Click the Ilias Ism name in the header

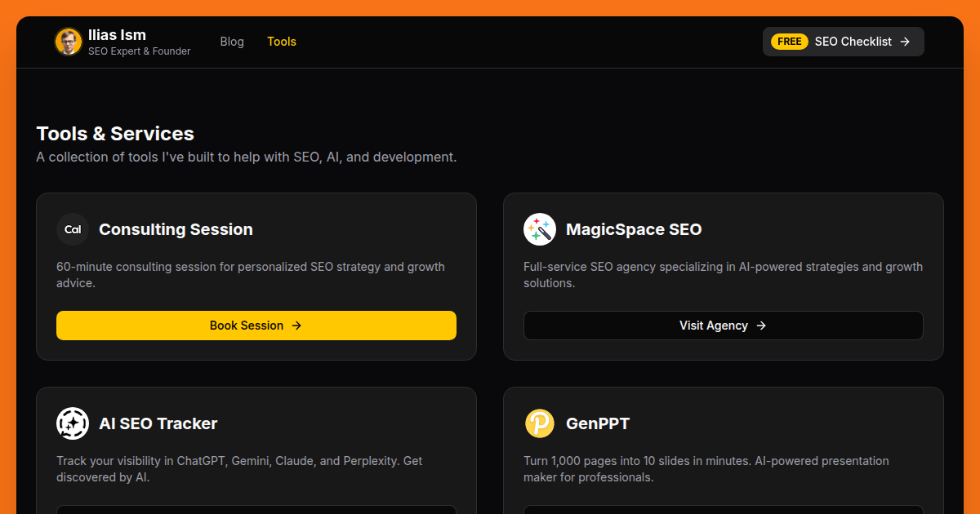[117, 35]
